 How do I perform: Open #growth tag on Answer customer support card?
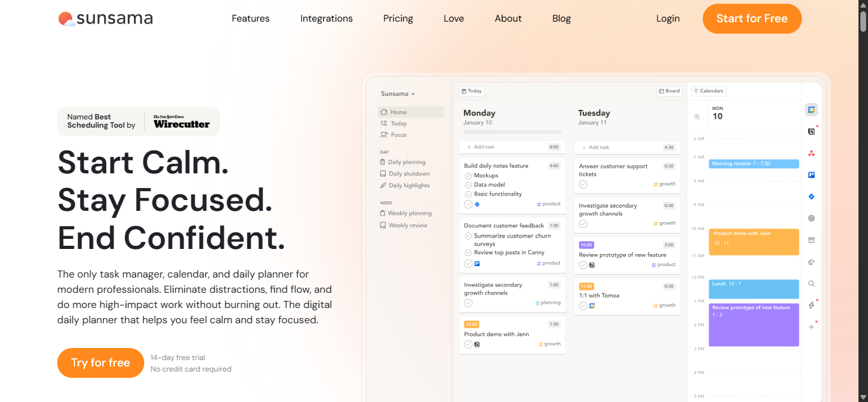click(x=665, y=184)
